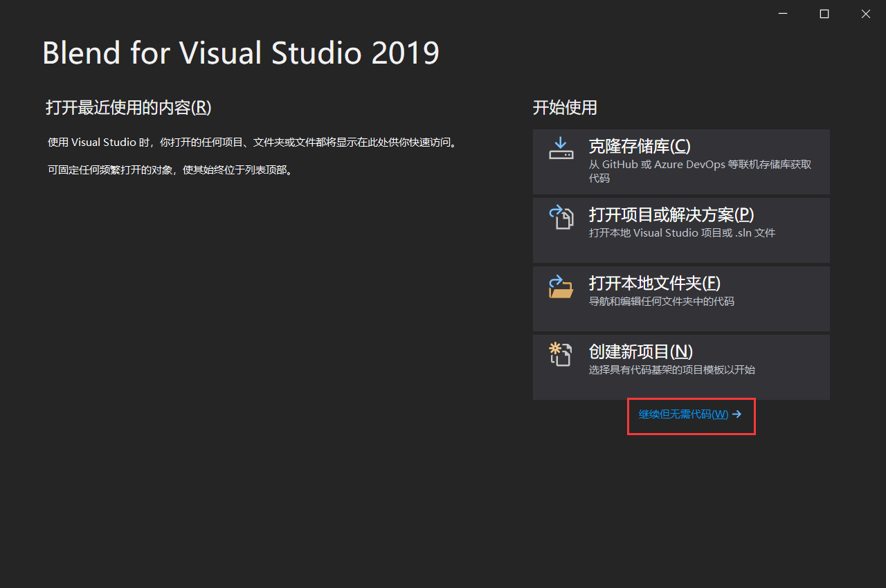Image resolution: width=886 pixels, height=588 pixels.
Task: Click the open project or solution icon
Action: pyautogui.click(x=561, y=217)
